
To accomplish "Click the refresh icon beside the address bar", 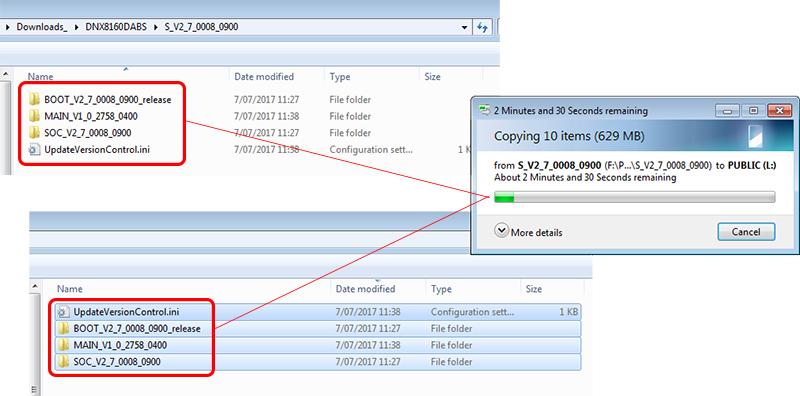I will 482,27.
